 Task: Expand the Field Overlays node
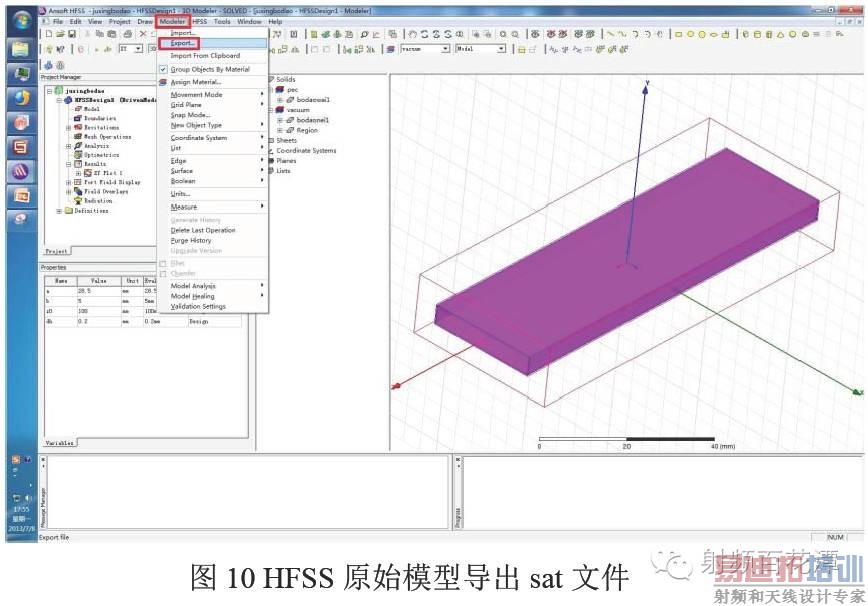click(x=69, y=191)
